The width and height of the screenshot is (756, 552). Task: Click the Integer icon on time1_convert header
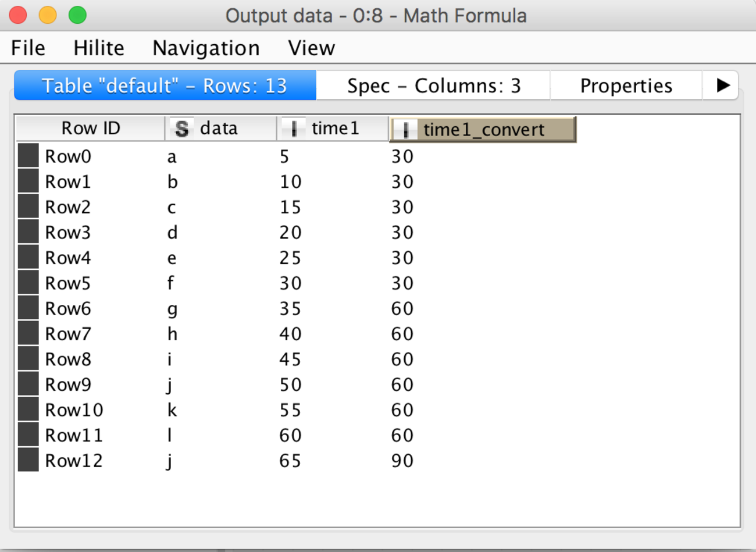pos(405,130)
